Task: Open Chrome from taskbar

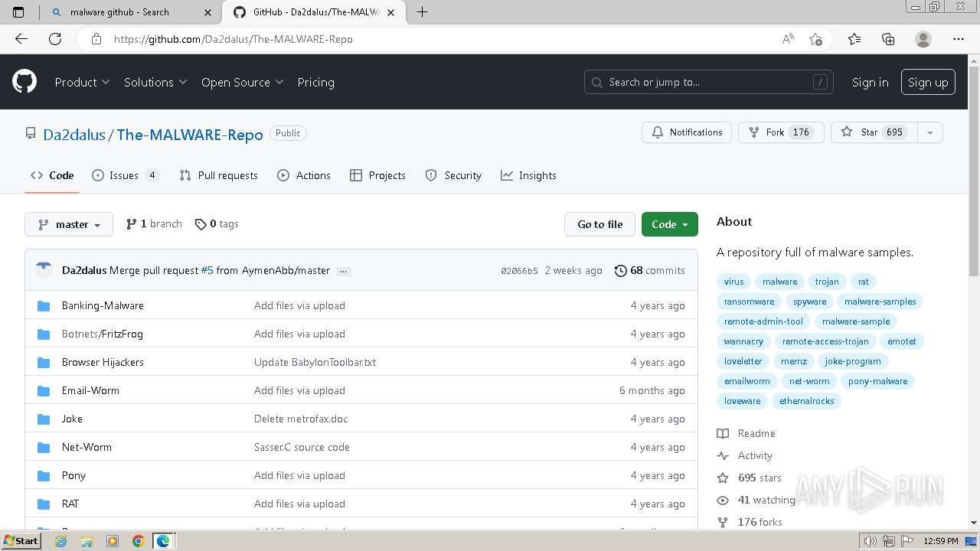Action: [139, 541]
